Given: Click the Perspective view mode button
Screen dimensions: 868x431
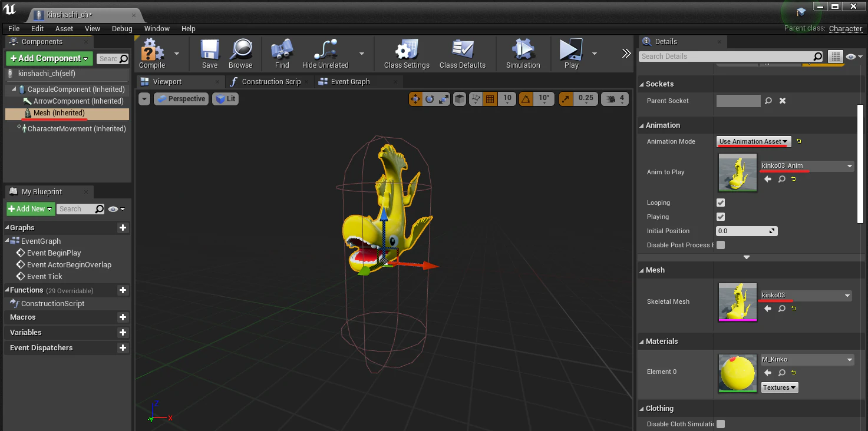Looking at the screenshot, I should (181, 99).
